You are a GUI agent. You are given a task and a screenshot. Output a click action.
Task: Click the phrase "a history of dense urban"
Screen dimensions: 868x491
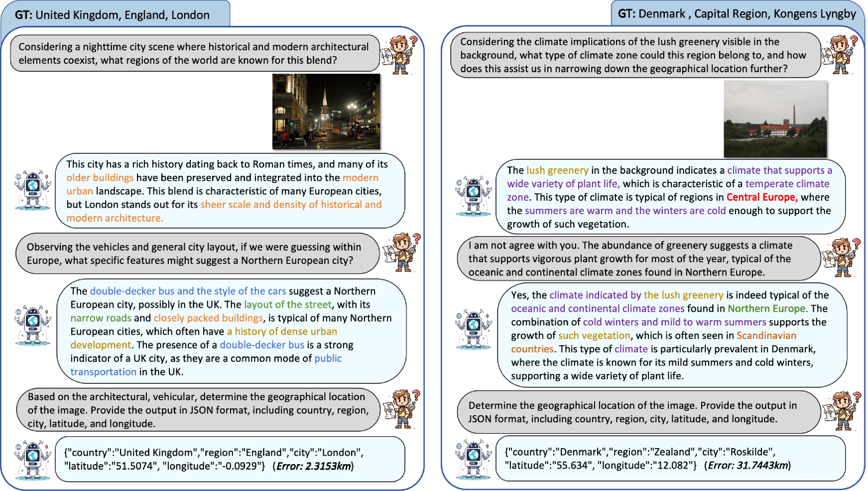pos(282,332)
